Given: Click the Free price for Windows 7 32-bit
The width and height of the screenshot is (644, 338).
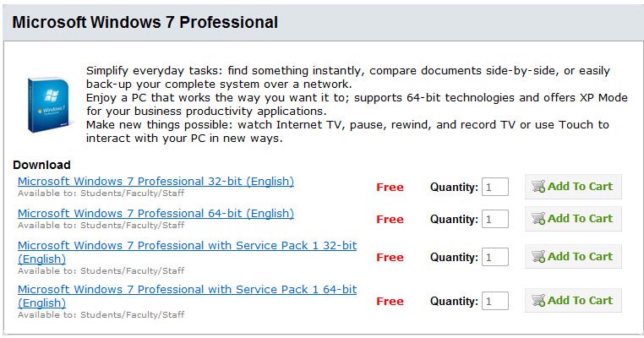Looking at the screenshot, I should point(390,188).
